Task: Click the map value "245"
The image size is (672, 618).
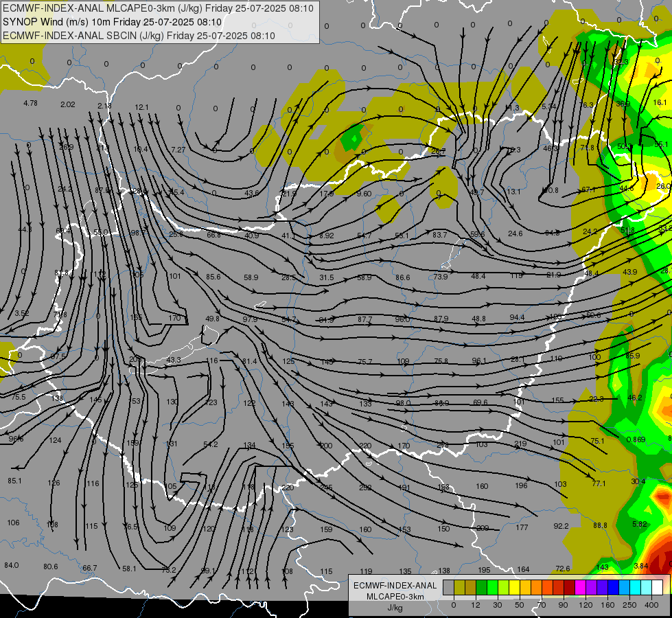Action: click(x=327, y=488)
